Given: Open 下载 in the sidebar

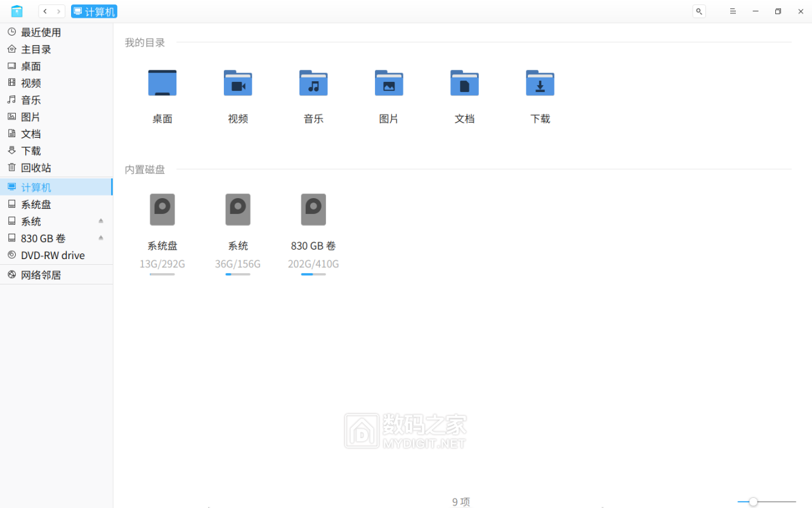Looking at the screenshot, I should [56, 150].
